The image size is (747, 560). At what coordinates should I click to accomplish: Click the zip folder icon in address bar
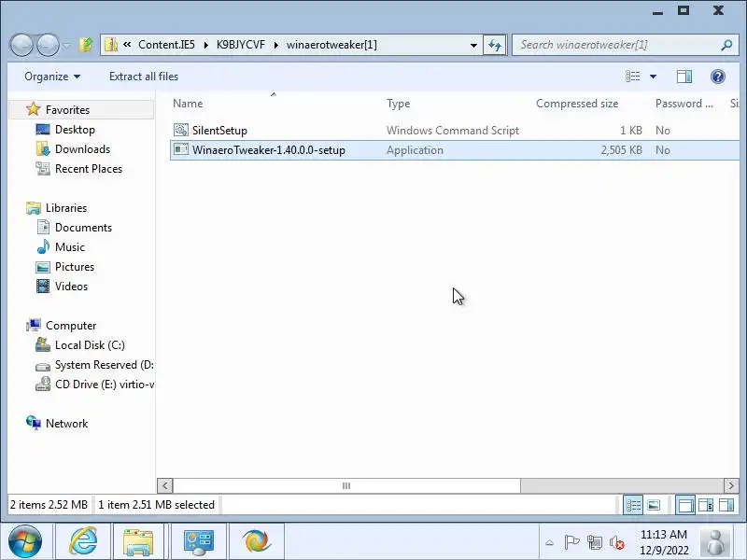[x=111, y=45]
